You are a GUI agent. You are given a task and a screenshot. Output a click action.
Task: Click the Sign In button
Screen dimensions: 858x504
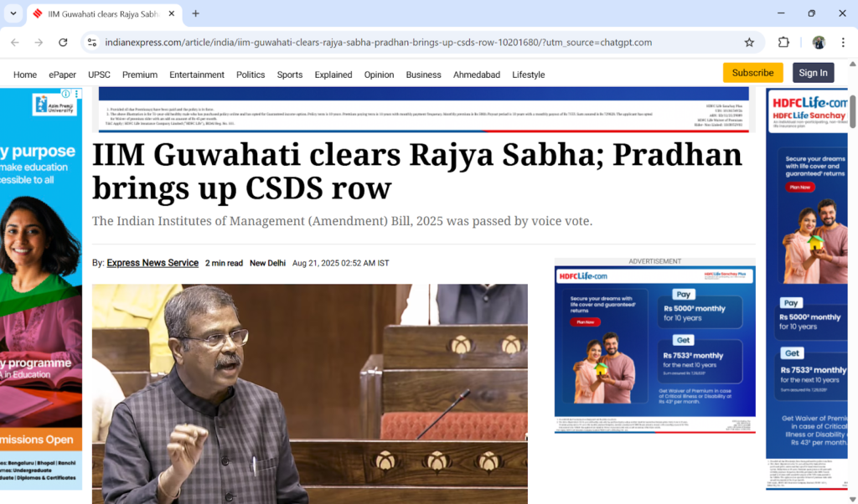pyautogui.click(x=813, y=73)
